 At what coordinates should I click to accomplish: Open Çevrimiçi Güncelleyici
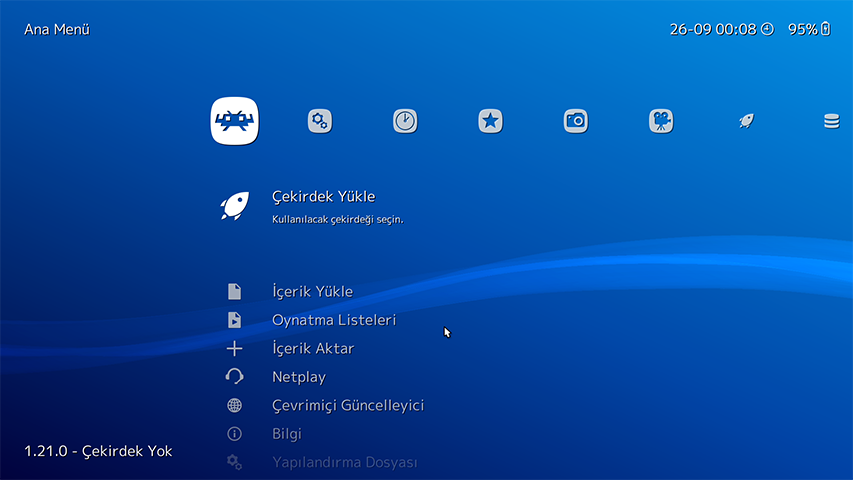pos(348,405)
